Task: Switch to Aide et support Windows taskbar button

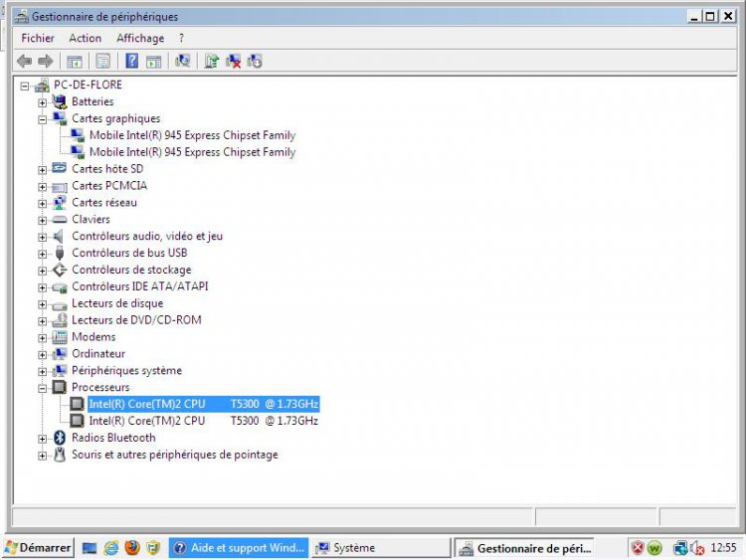Action: point(239,548)
